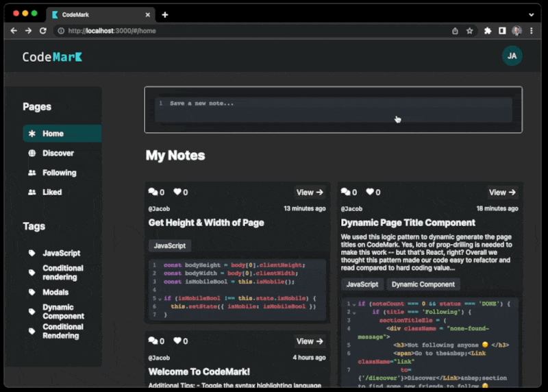The image size is (548, 392).
Task: Click the people icon beside Following
Action: click(x=32, y=173)
